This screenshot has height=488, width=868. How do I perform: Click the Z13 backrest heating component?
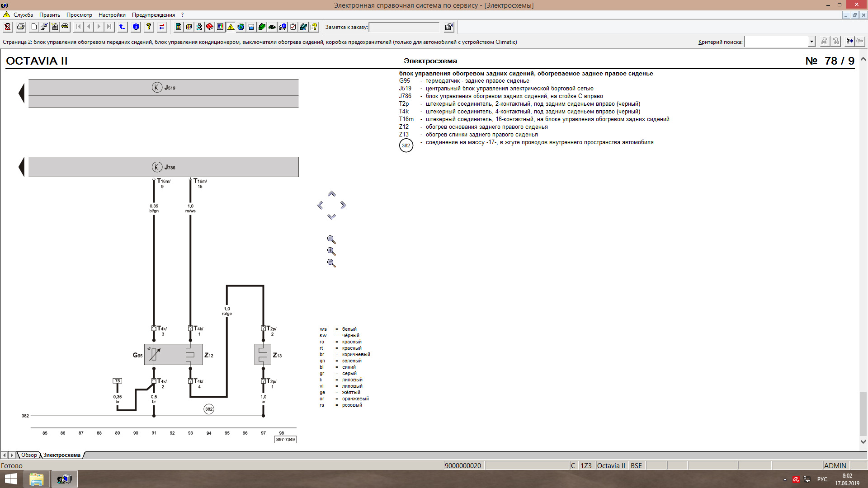[263, 355]
